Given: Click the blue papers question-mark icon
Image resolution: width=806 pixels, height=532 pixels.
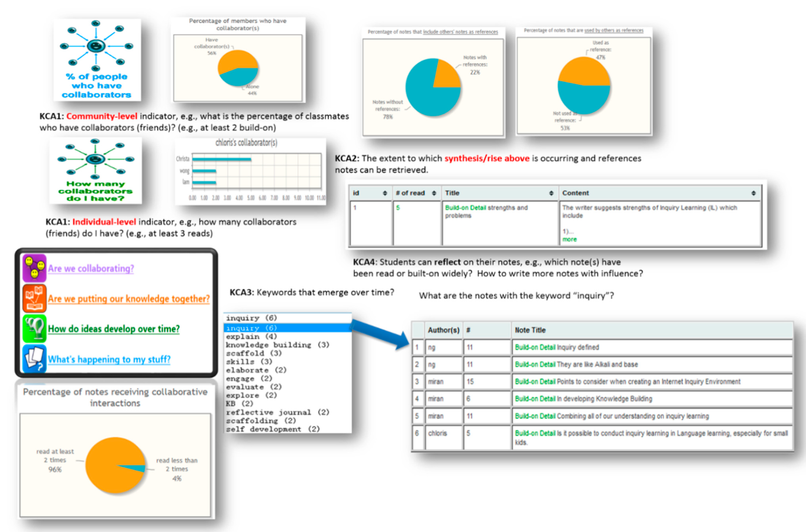Looking at the screenshot, I should [x=34, y=359].
